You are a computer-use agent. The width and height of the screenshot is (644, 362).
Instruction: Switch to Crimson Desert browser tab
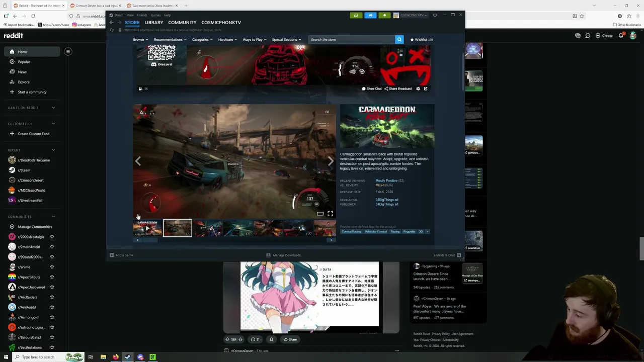tap(96, 6)
